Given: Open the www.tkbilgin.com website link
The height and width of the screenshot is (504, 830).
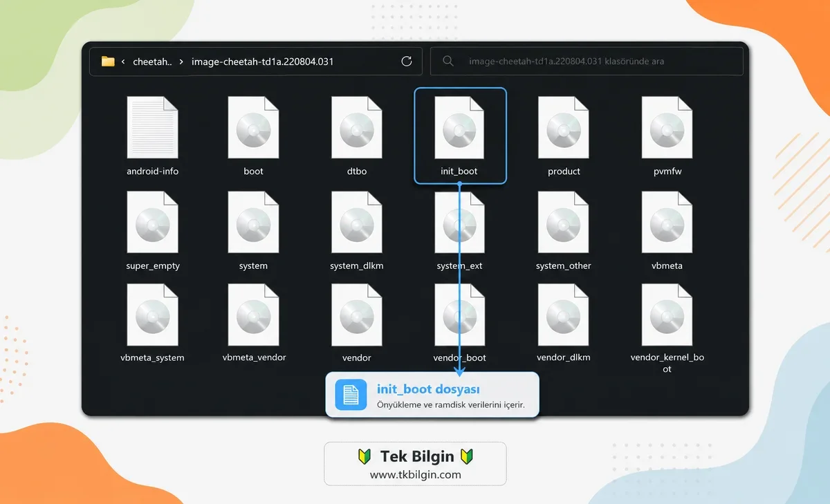Looking at the screenshot, I should point(415,475).
